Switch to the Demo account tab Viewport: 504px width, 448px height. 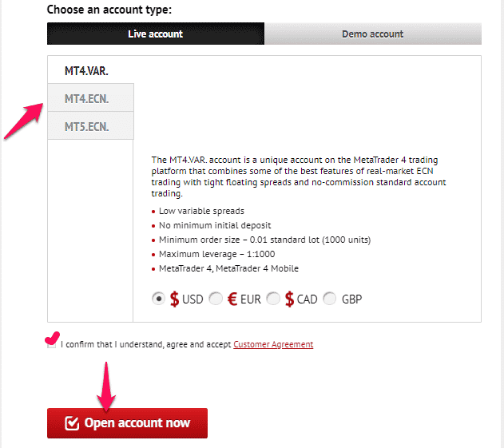(x=373, y=34)
